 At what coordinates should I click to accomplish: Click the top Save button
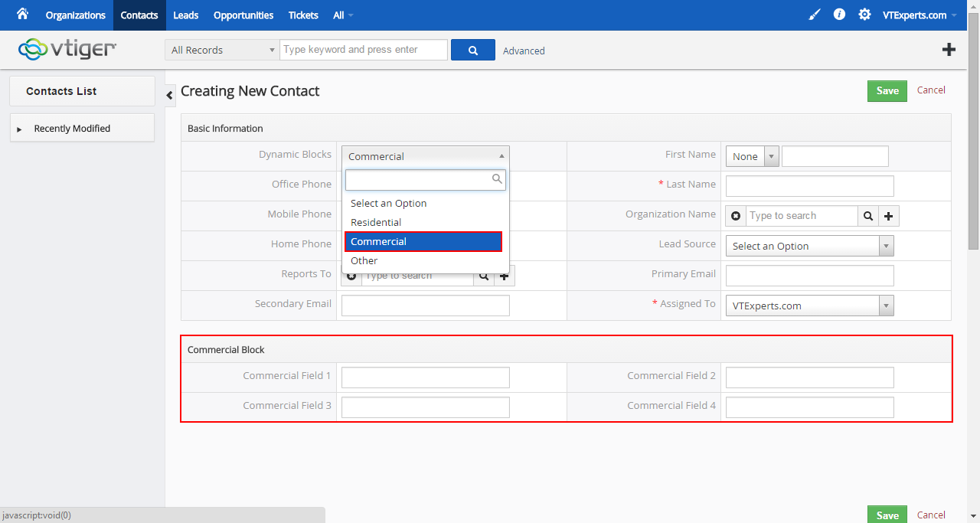click(x=887, y=90)
